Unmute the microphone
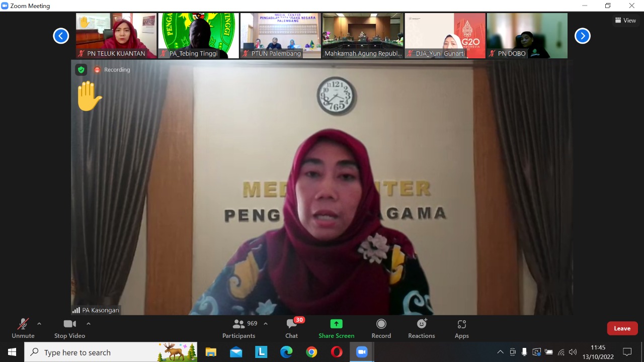This screenshot has width=644, height=362. [23, 328]
